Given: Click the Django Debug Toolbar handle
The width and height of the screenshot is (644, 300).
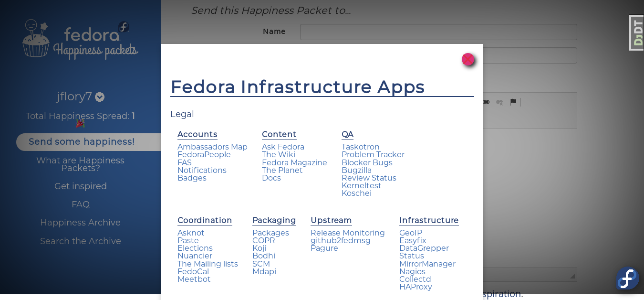Looking at the screenshot, I should click(637, 32).
